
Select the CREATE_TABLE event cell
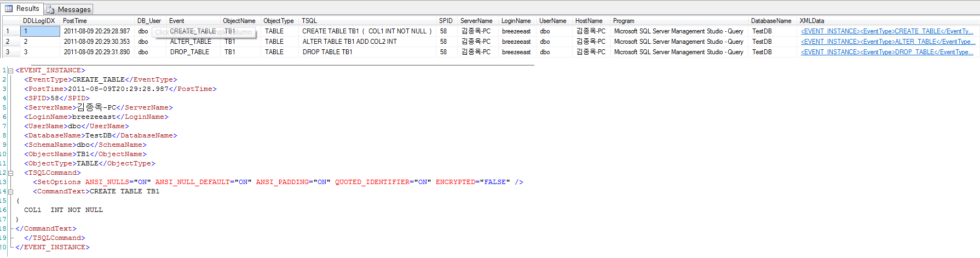(x=193, y=31)
